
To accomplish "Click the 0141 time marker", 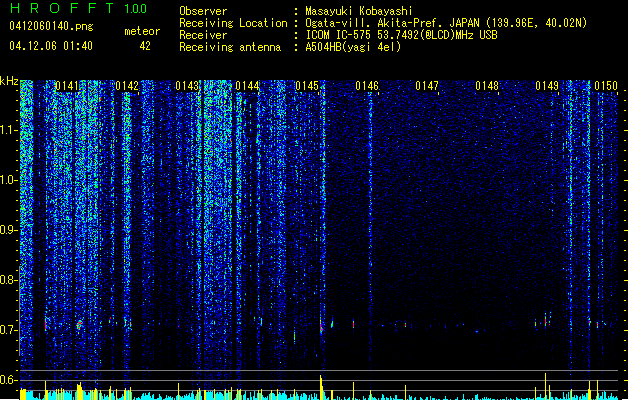I will coord(67,86).
